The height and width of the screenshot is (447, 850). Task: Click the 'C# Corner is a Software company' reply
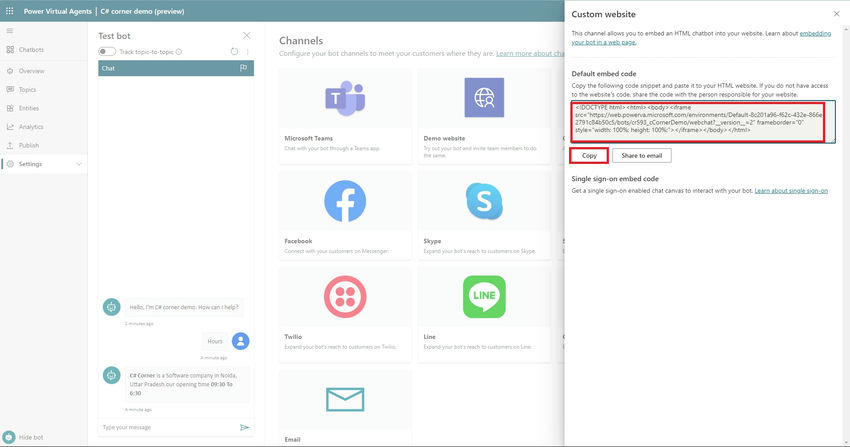point(187,384)
